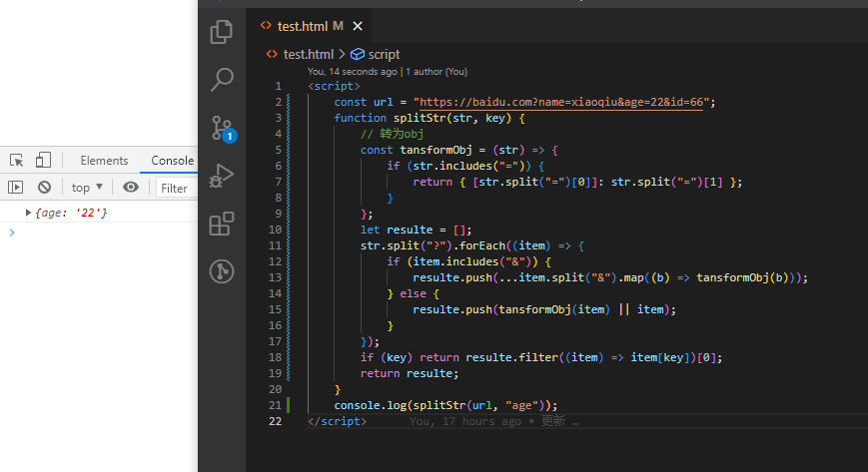Activate the DevTools inspect element picker
This screenshot has width=868, height=472.
[x=17, y=161]
